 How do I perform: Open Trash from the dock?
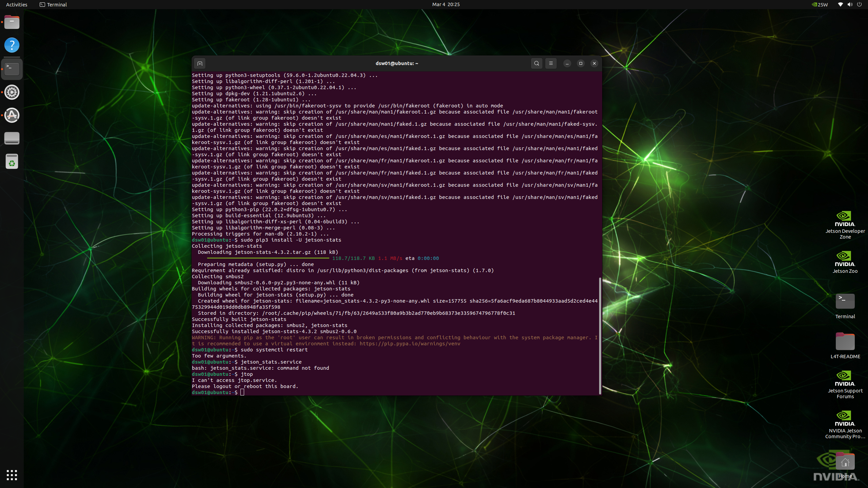(x=12, y=162)
